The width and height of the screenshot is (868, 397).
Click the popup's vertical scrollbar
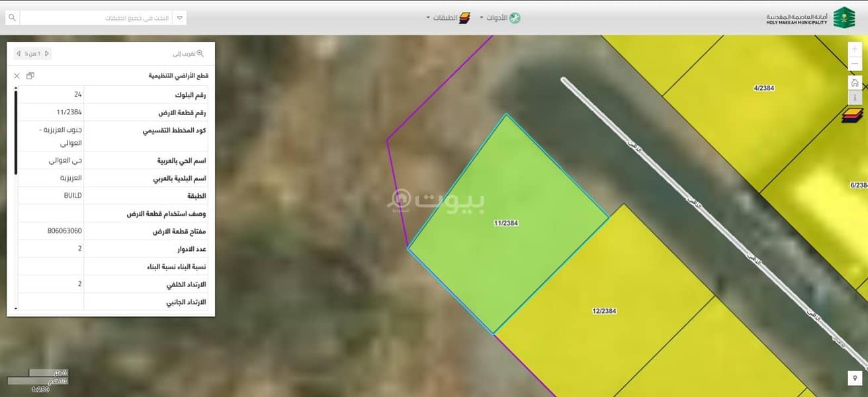click(16, 132)
